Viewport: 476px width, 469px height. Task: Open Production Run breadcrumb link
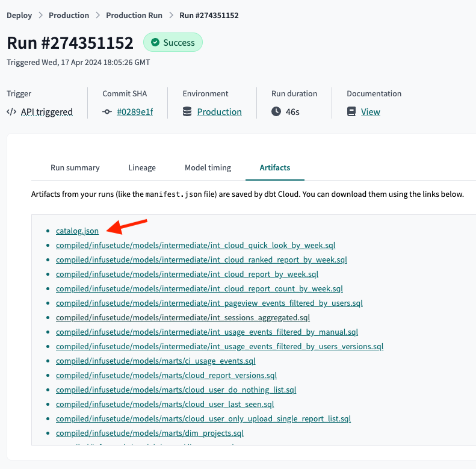134,15
